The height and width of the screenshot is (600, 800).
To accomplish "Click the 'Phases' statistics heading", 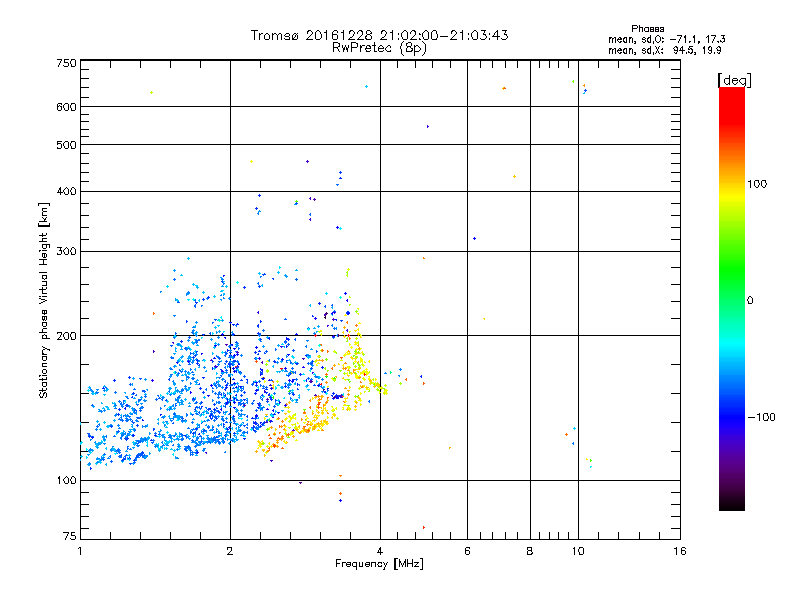I will (647, 29).
